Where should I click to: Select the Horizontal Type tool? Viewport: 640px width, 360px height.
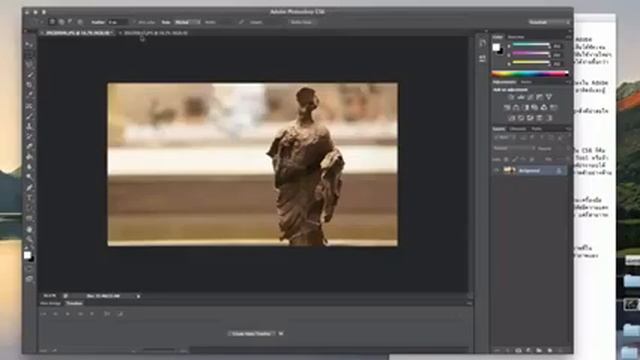pos(29,198)
